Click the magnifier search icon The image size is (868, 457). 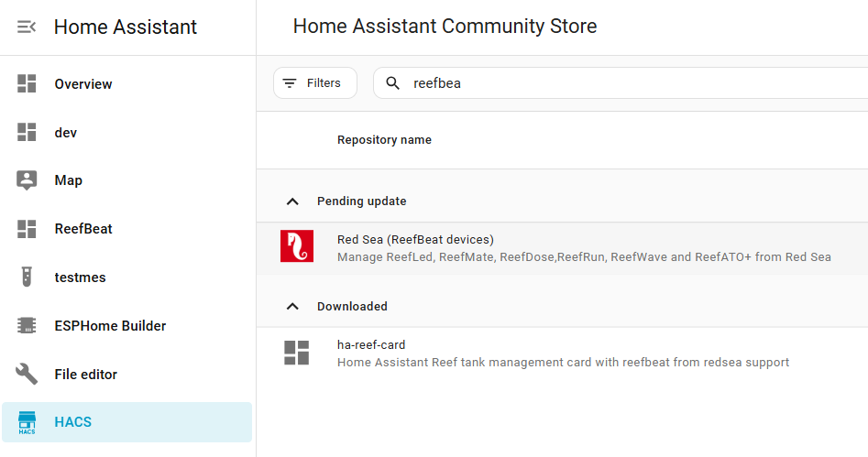pyautogui.click(x=392, y=83)
